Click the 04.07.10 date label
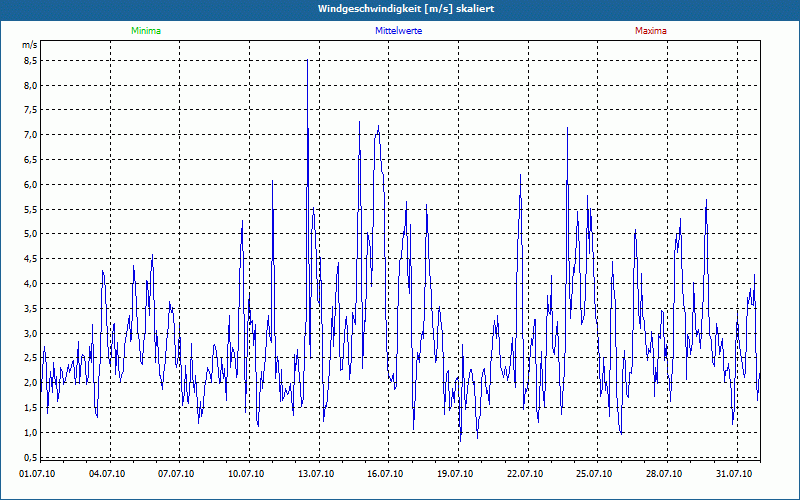 107,474
